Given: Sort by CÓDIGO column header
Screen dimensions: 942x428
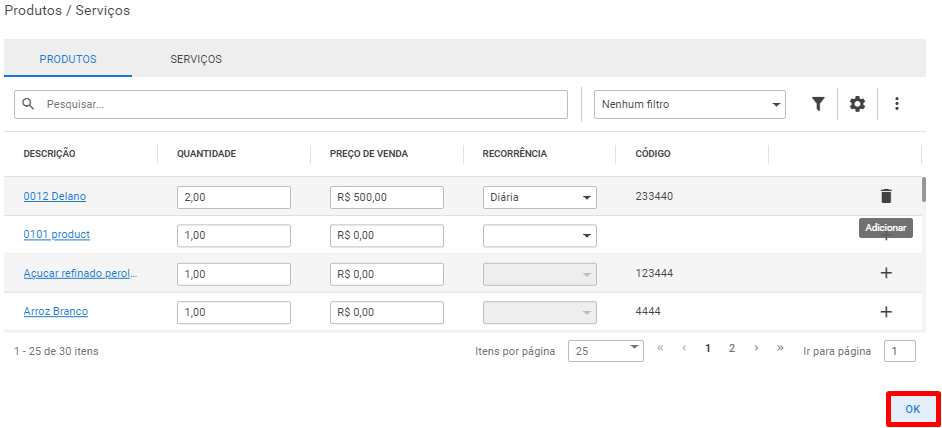Looking at the screenshot, I should (652, 154).
